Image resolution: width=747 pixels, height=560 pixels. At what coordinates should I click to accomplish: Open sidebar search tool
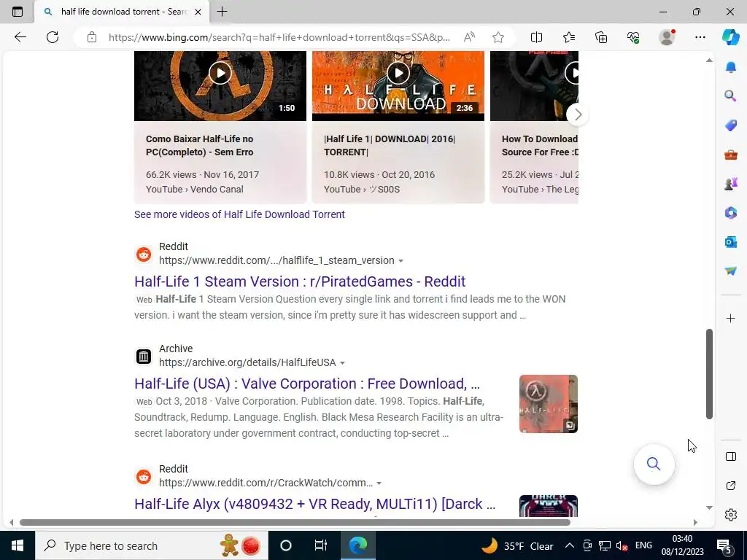click(731, 96)
